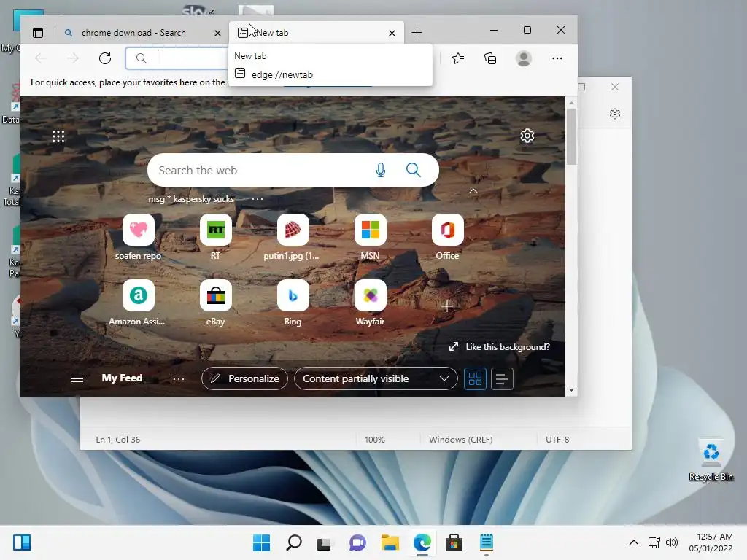The height and width of the screenshot is (560, 747).
Task: Start voice search with the microphone icon
Action: tap(381, 170)
